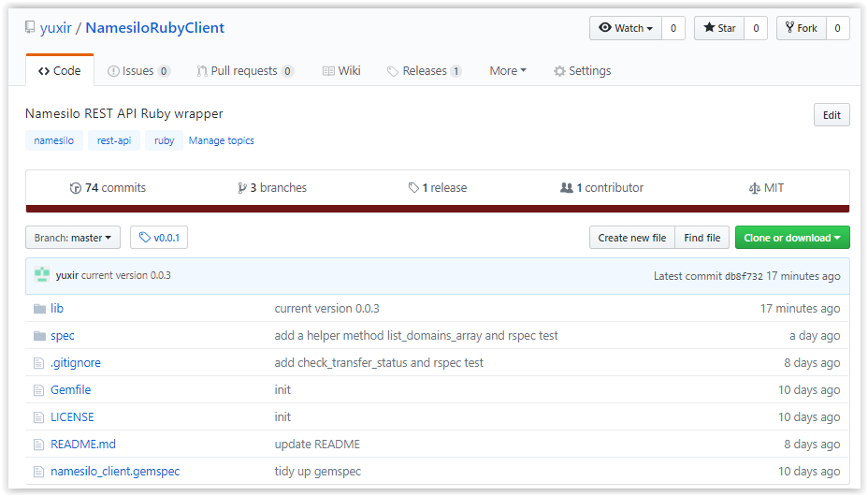Click 'add check_transfer_status and rspec test' message

click(379, 362)
